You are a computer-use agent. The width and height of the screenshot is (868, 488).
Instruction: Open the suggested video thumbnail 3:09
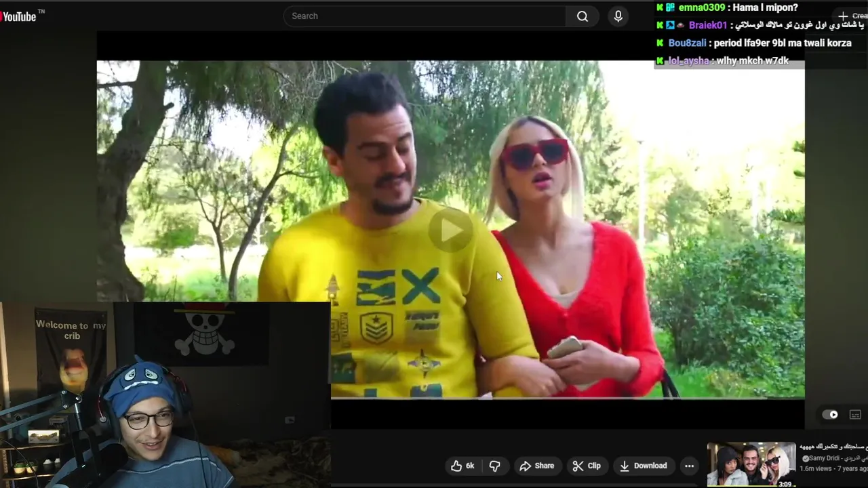[x=751, y=464]
